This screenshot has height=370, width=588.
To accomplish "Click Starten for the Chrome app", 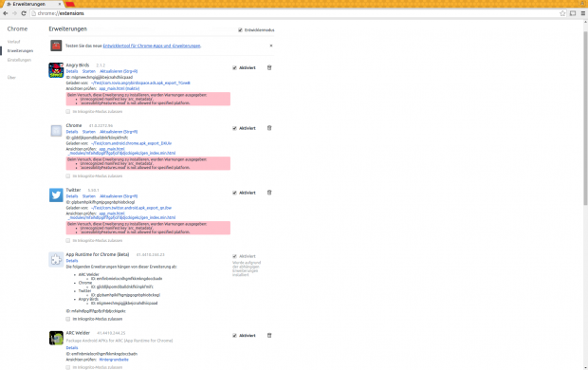I will [x=89, y=132].
